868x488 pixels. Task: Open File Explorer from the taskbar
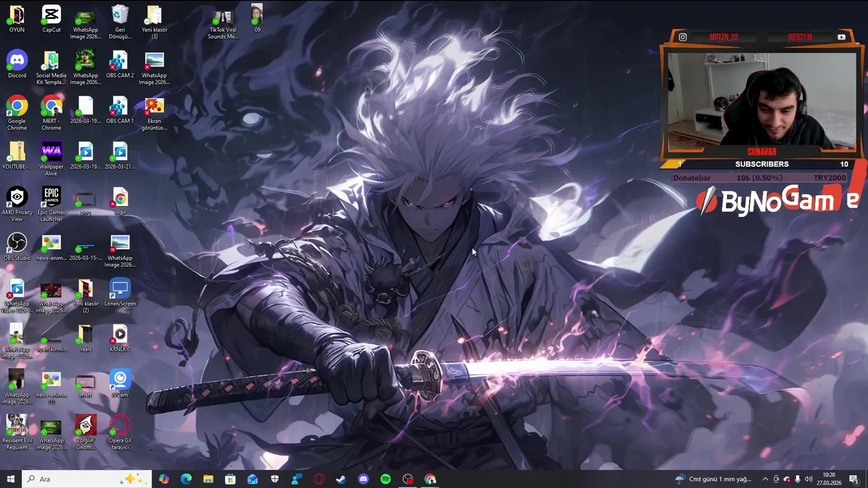click(x=208, y=479)
